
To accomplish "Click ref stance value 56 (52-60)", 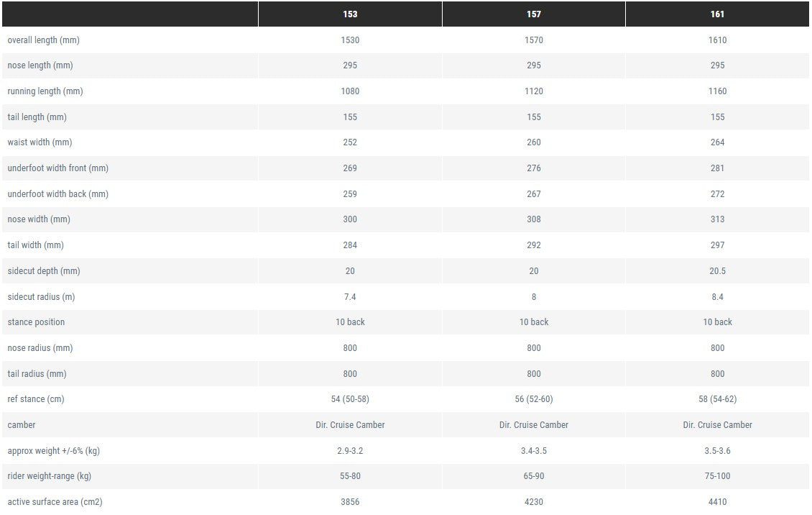I will tap(533, 399).
